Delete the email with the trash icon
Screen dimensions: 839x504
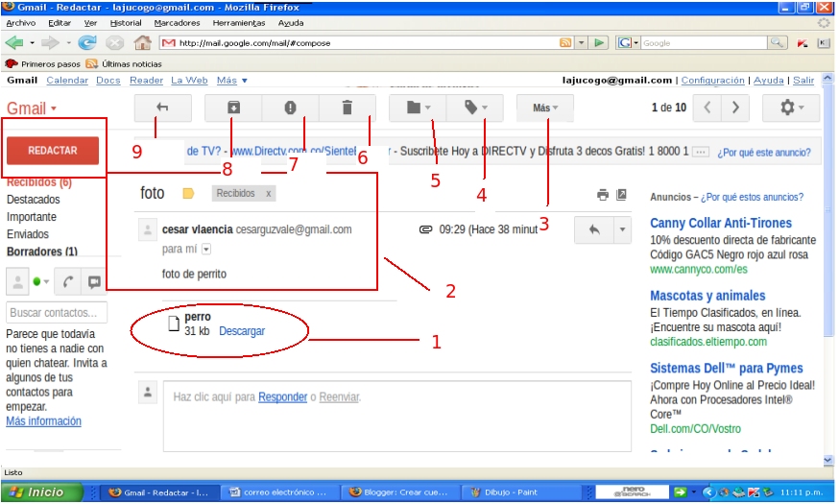click(x=347, y=108)
